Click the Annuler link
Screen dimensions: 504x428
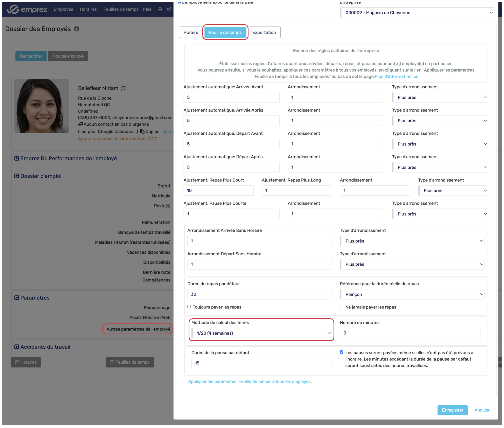[x=482, y=410]
